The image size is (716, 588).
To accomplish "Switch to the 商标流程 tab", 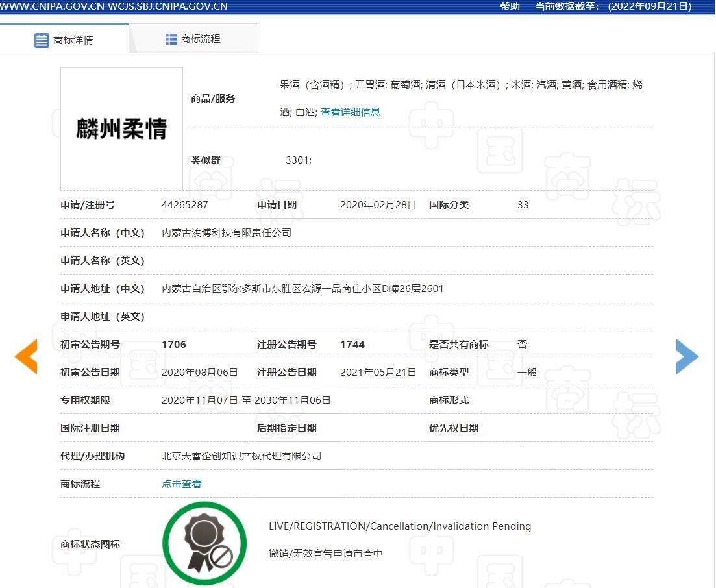I will click(x=193, y=39).
